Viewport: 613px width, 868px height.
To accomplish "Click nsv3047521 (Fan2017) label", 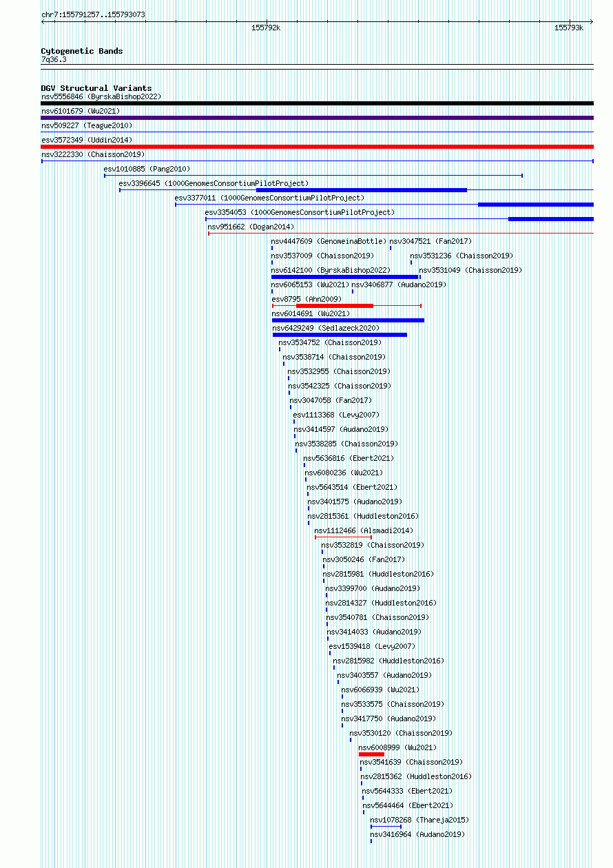I will [430, 242].
